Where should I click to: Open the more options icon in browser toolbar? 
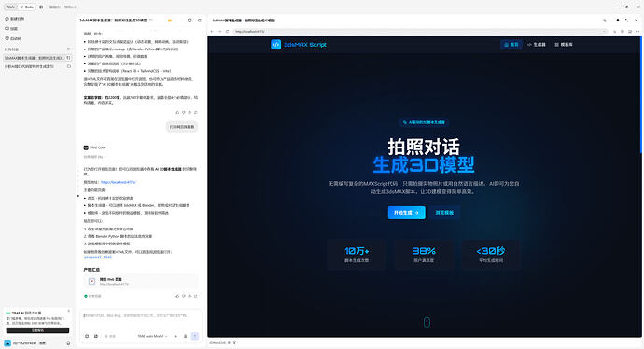point(637,31)
